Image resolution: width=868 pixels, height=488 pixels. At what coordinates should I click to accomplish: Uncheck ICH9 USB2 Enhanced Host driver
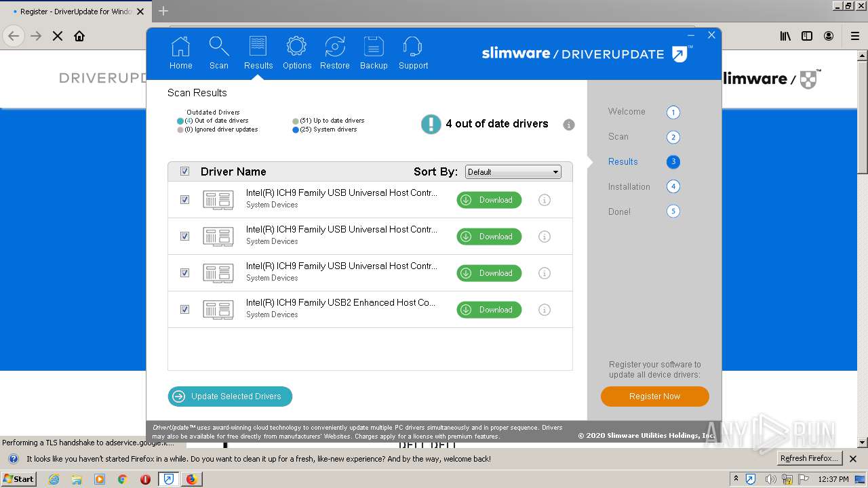pyautogui.click(x=184, y=310)
